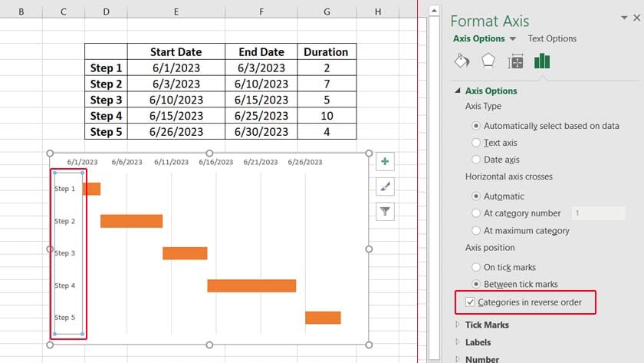Expand the Labels section

pos(458,342)
